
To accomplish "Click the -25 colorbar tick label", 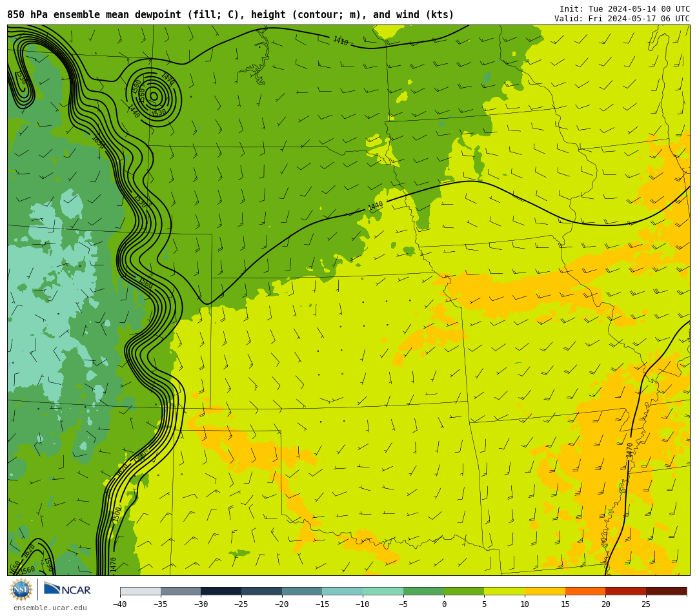I will (241, 604).
